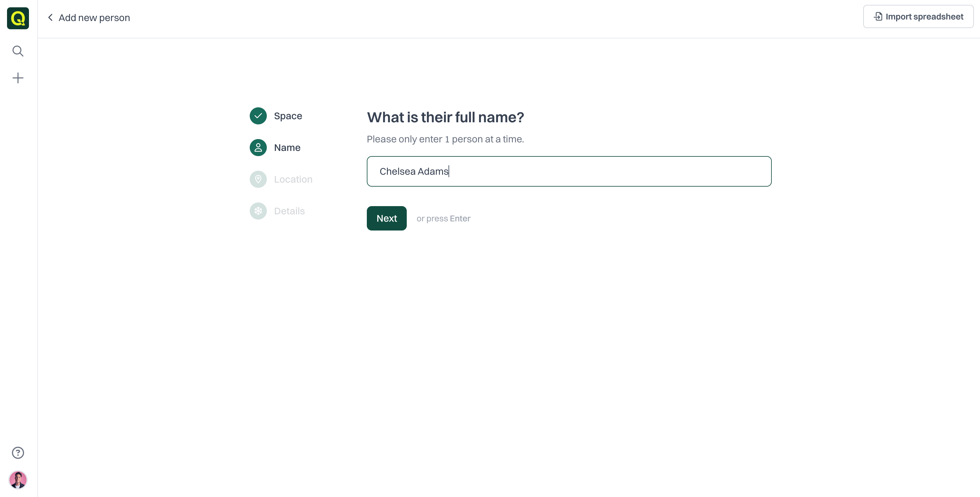Click the Next button
The height and width of the screenshot is (497, 980).
(x=387, y=218)
